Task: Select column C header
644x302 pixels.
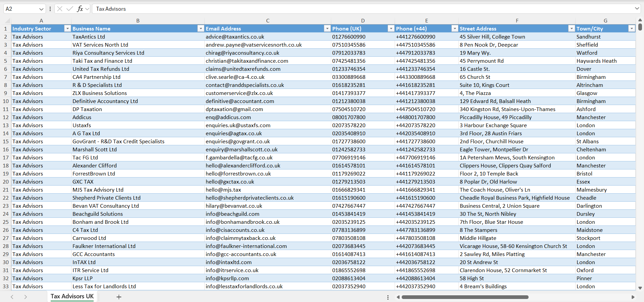Action: [x=268, y=21]
